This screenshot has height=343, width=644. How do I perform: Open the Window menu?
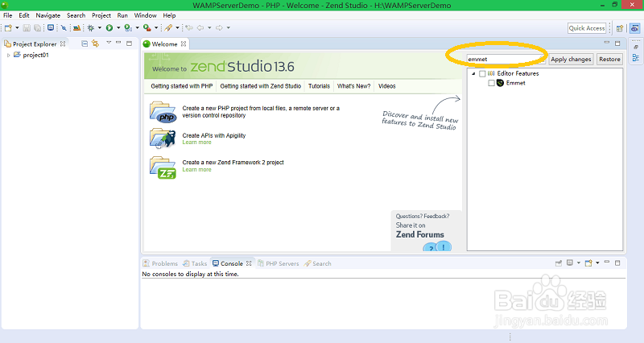pyautogui.click(x=146, y=15)
